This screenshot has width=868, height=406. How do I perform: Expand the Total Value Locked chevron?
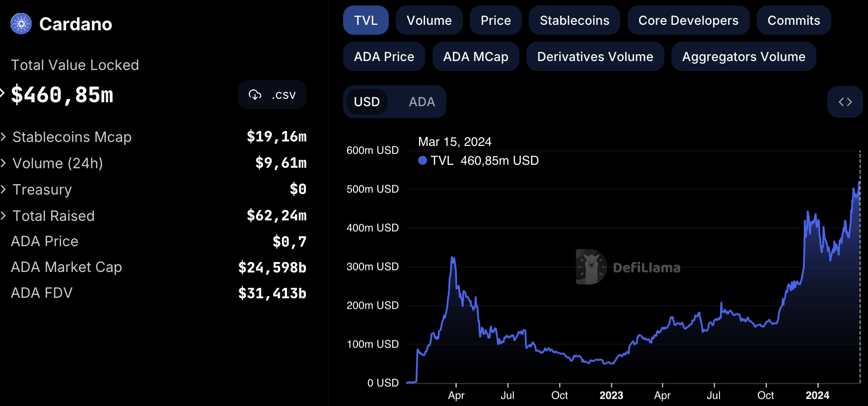pos(2,93)
